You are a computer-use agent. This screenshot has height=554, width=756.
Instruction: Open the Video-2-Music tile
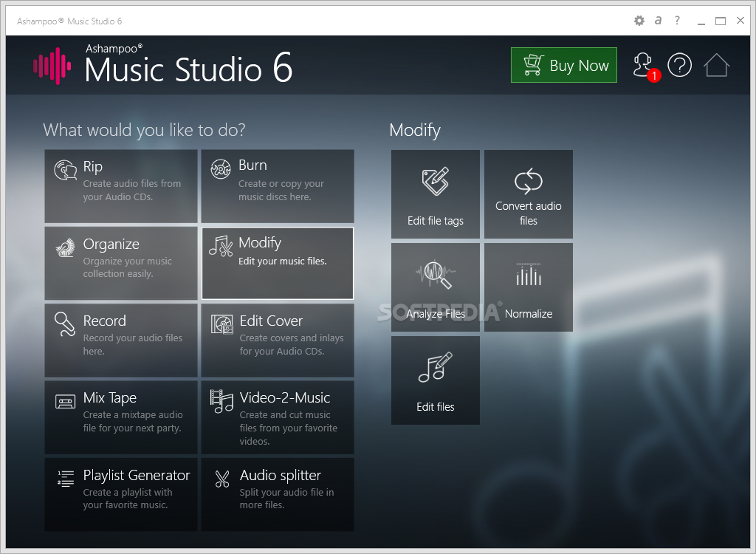click(x=278, y=417)
